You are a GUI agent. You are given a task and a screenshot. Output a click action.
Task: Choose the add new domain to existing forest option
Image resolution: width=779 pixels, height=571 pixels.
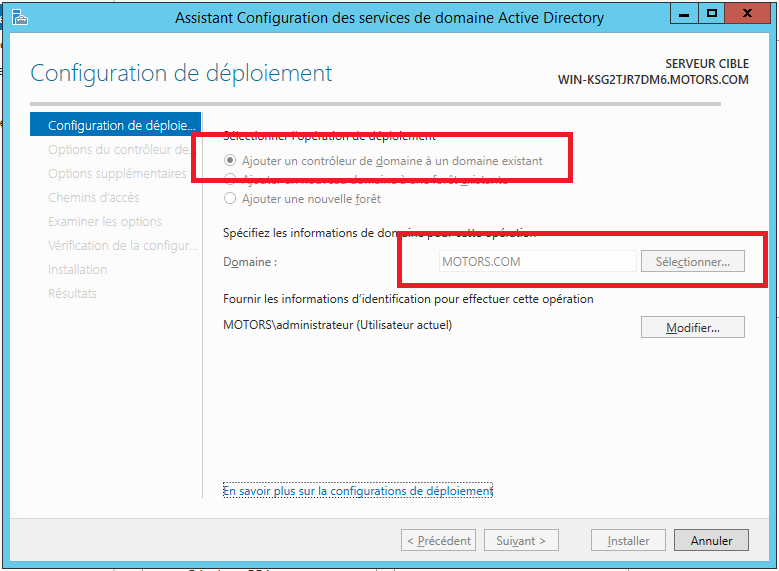point(231,180)
